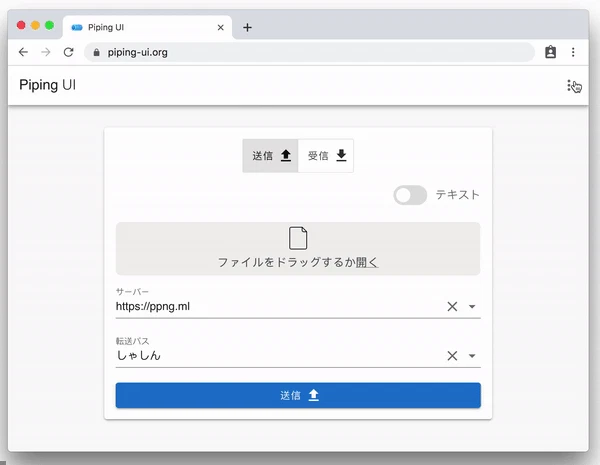Click the address bar showing piping-ui.org
Viewport: 600px width, 465px height.
click(309, 52)
